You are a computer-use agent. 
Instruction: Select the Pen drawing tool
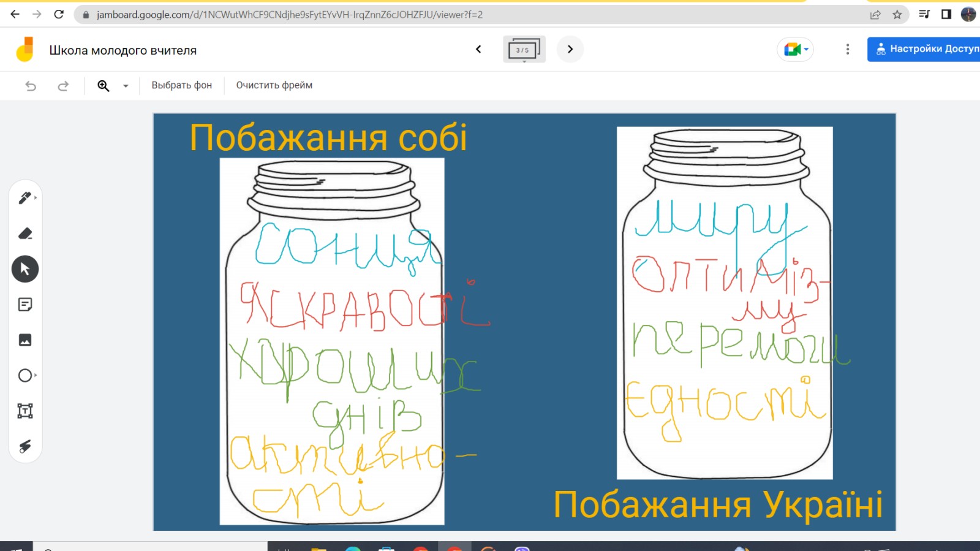25,197
